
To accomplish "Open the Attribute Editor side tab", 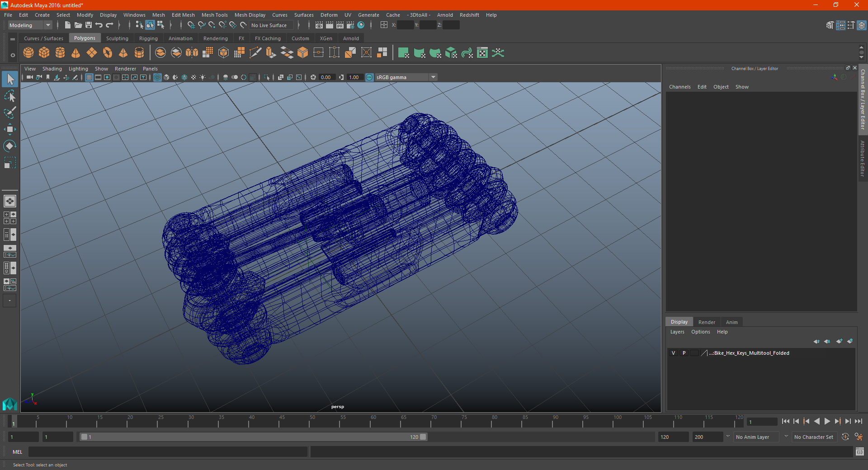I will pos(863,158).
